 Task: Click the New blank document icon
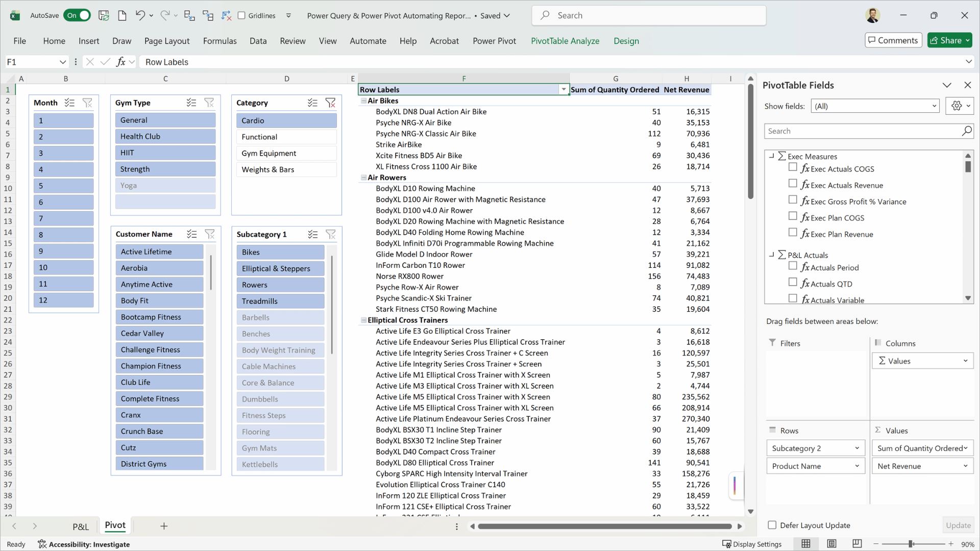(122, 15)
